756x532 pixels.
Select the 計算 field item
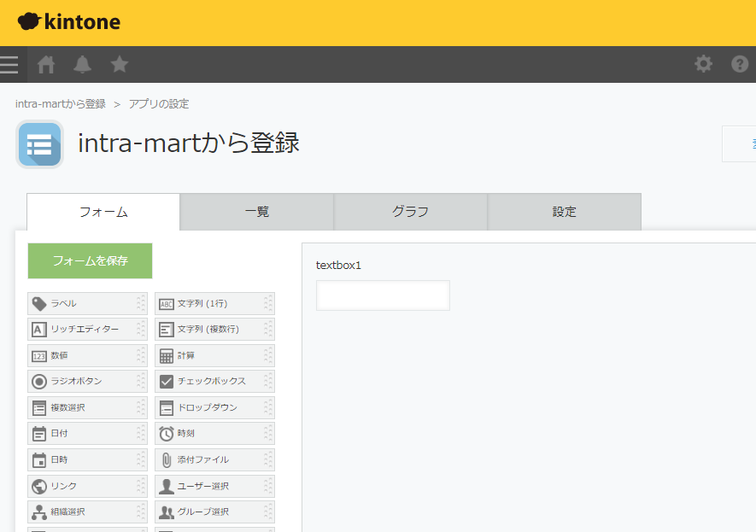pos(214,355)
